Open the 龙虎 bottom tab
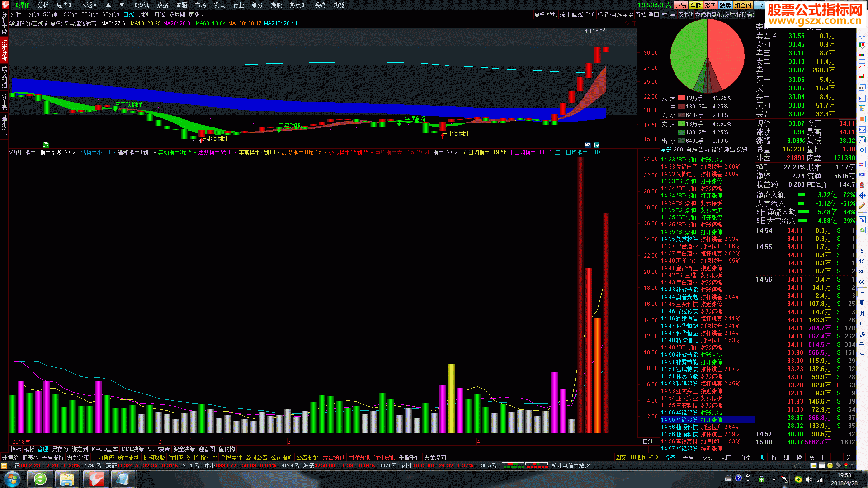Viewport: 868px width, 488px height. point(707,457)
